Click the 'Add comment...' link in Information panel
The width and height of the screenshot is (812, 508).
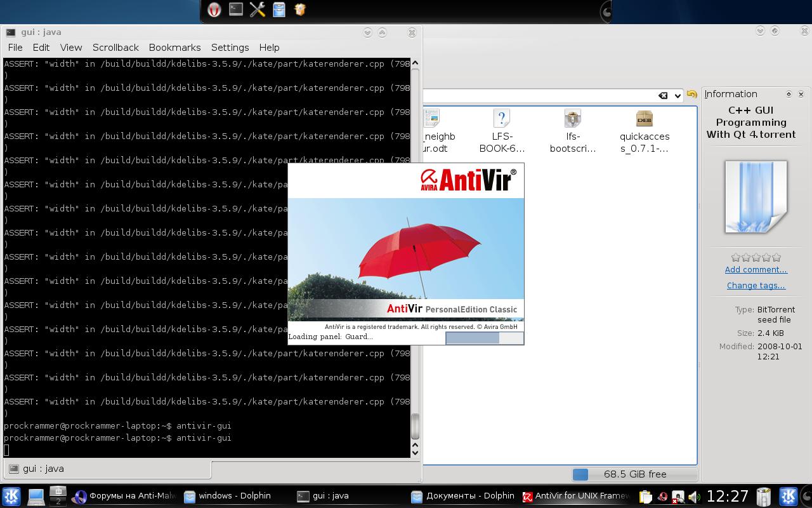[x=756, y=270]
